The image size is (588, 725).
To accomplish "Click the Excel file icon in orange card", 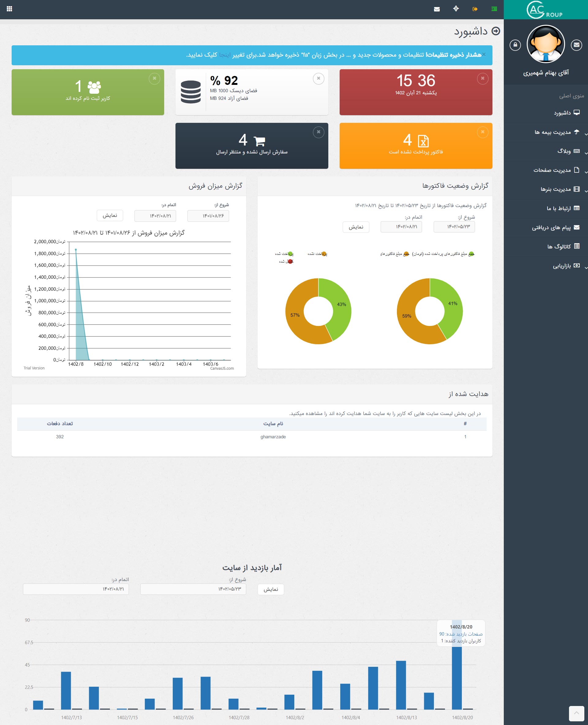I will click(x=423, y=141).
